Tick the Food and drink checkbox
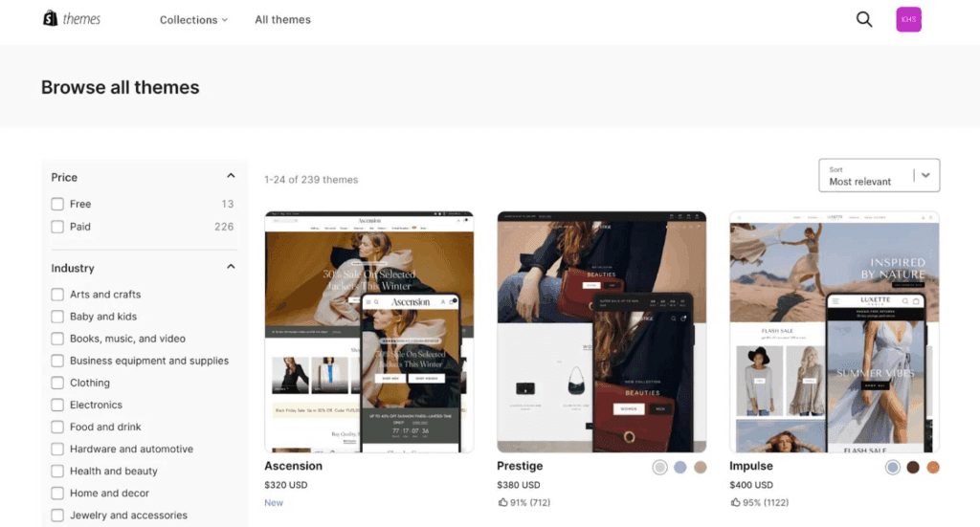Screen dimensions: 980x527 (x=57, y=428)
